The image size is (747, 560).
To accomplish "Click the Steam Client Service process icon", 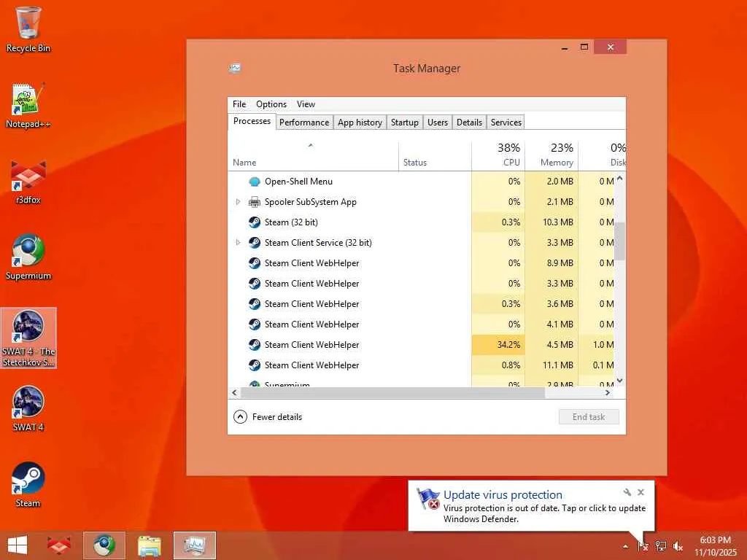I will click(255, 243).
